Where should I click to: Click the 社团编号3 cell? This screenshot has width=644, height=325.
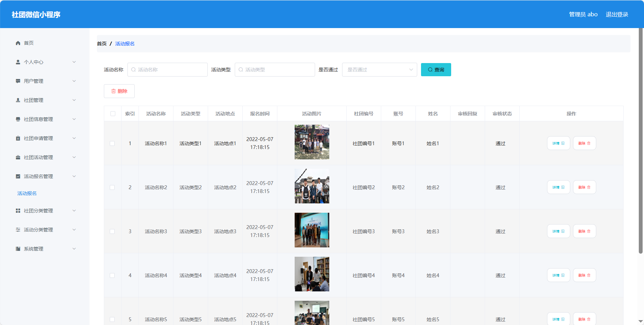click(364, 231)
